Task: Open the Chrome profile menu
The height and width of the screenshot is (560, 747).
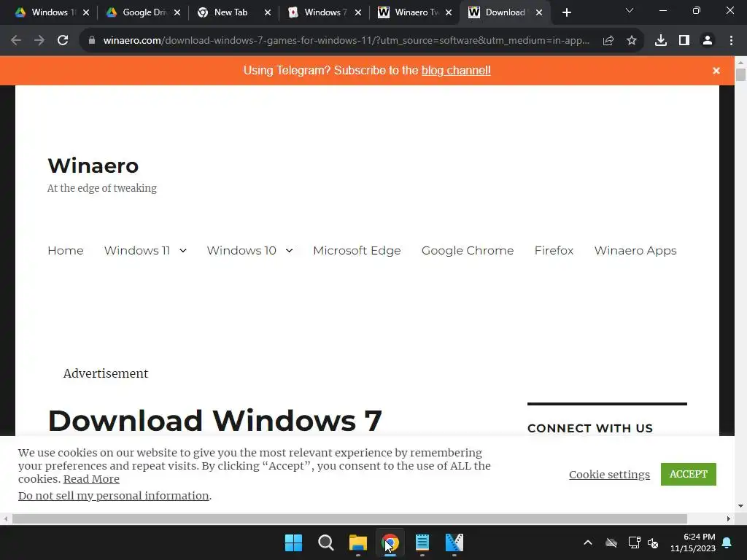Action: click(708, 41)
